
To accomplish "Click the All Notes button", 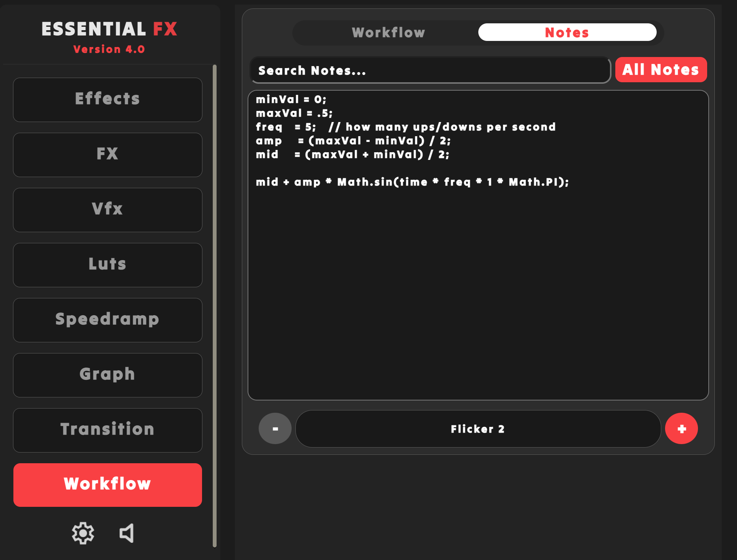I will (x=660, y=70).
